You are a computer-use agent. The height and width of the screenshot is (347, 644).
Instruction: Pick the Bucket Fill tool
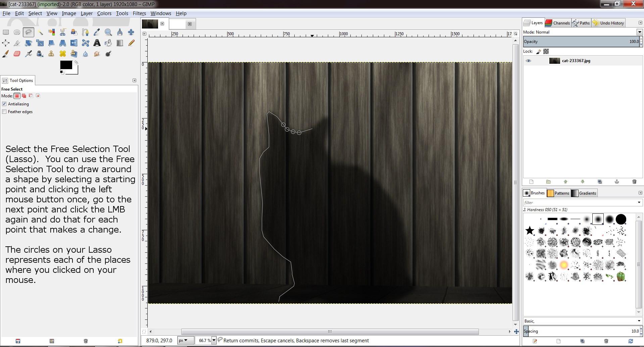pyautogui.click(x=108, y=43)
